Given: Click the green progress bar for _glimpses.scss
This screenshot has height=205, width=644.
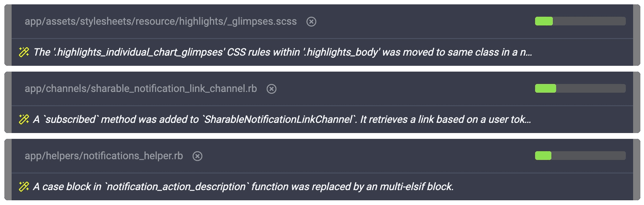Looking at the screenshot, I should [580, 21].
